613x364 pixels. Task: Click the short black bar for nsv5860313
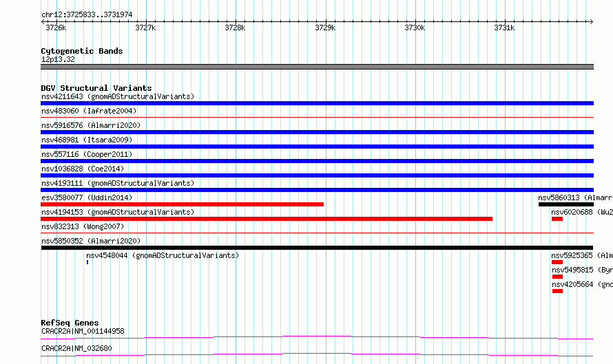pyautogui.click(x=566, y=204)
